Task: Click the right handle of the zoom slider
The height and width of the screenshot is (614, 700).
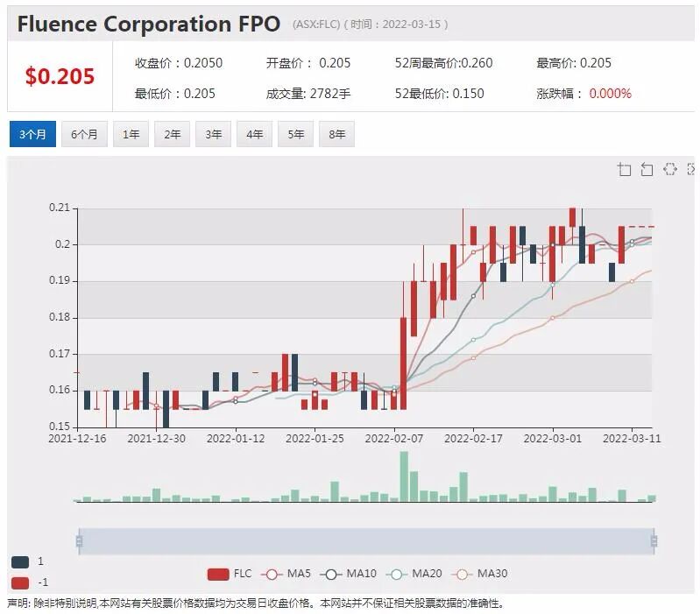Action: [654, 541]
